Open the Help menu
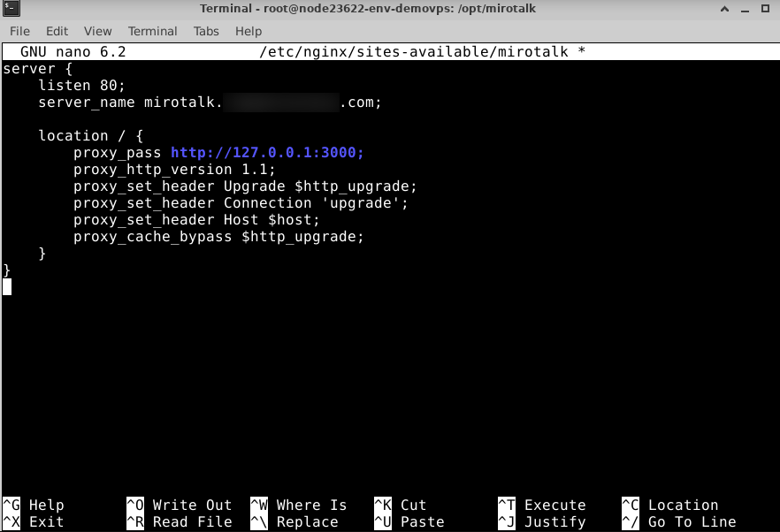The width and height of the screenshot is (780, 532). coord(249,31)
